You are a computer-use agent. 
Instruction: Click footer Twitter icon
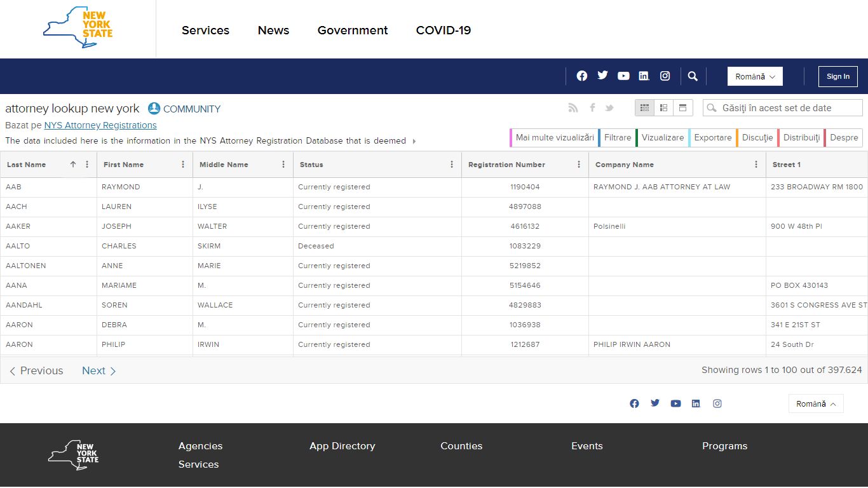tap(655, 403)
